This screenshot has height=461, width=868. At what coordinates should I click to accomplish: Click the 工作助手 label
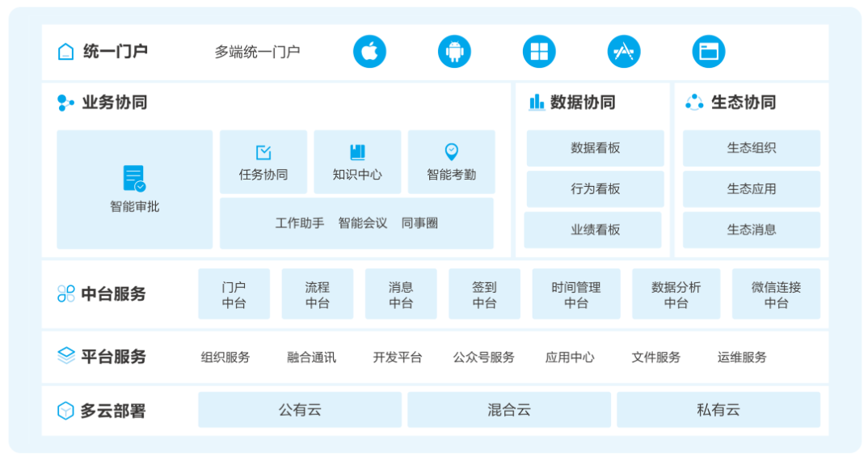click(x=300, y=223)
